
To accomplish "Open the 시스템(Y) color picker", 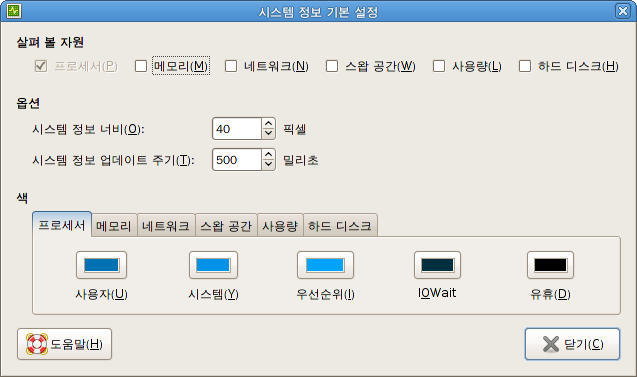I will click(x=213, y=265).
